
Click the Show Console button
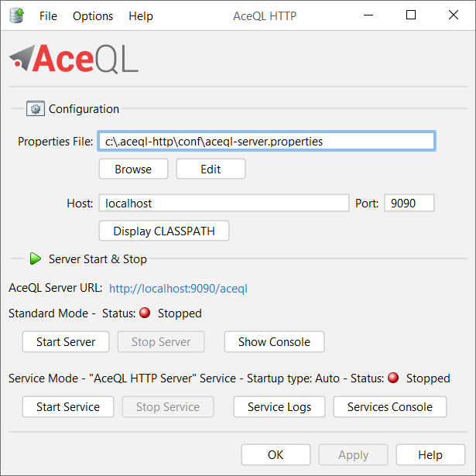[x=274, y=342]
